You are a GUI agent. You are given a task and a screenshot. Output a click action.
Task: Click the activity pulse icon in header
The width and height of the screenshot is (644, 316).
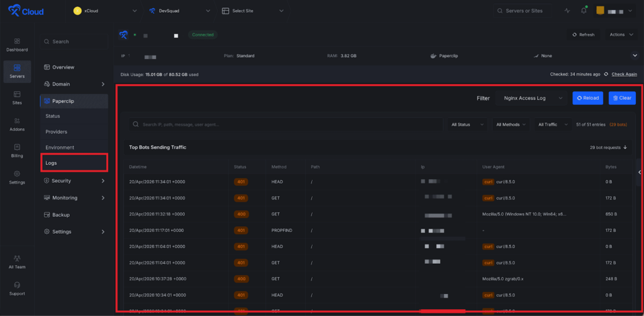(567, 11)
